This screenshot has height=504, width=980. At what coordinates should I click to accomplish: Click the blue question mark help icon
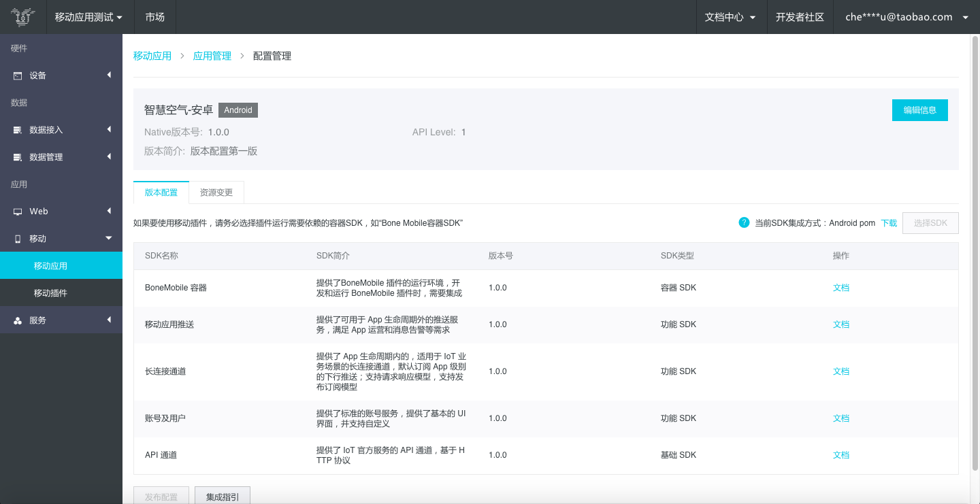point(744,222)
